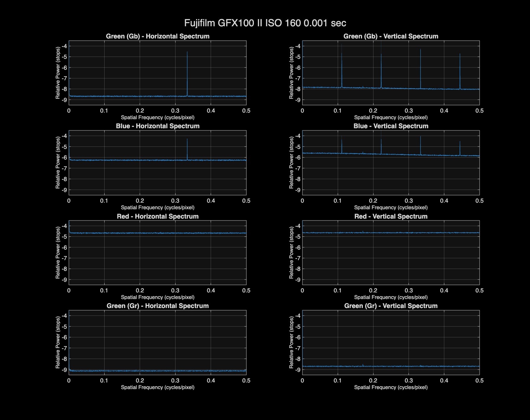
Task: Click the 'Blue - Horizontal Spectrum' title
Action: [157, 126]
